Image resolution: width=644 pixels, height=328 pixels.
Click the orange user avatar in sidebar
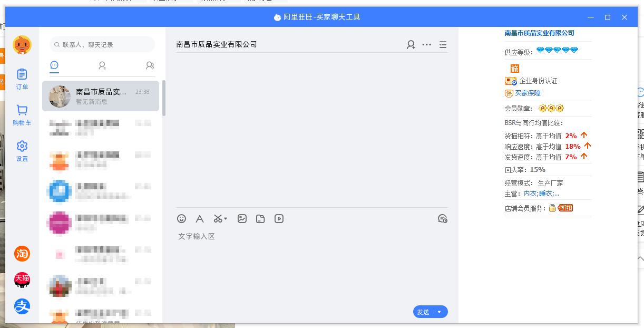(x=22, y=45)
